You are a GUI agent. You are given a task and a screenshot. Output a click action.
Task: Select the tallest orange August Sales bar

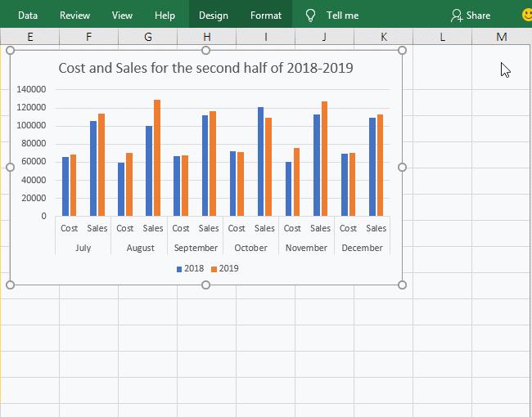[157, 158]
